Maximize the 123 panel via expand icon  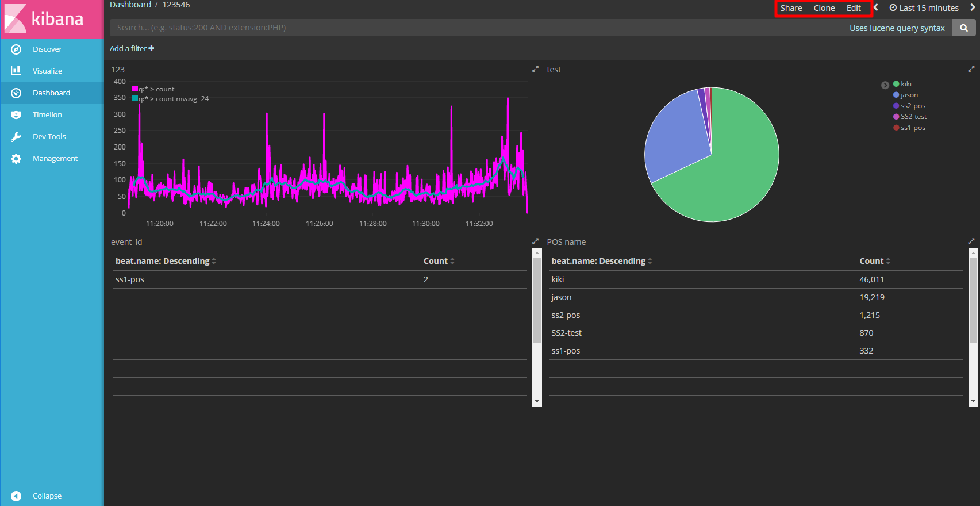(x=535, y=69)
